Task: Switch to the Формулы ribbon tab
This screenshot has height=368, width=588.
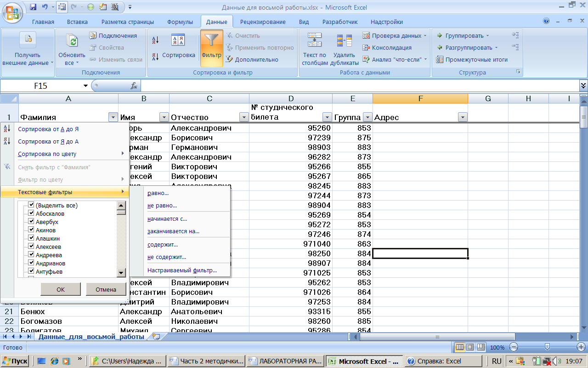Action: click(x=180, y=22)
